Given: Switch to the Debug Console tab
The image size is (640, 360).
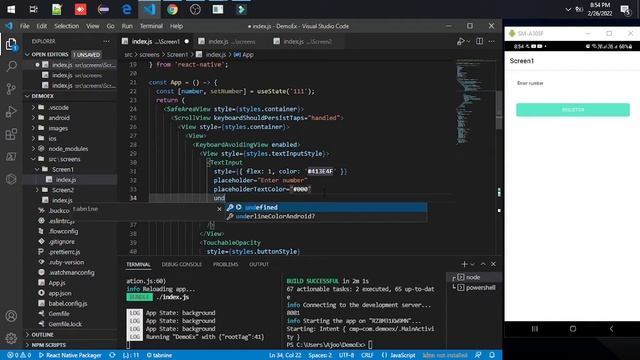Looking at the screenshot, I should click(182, 264).
